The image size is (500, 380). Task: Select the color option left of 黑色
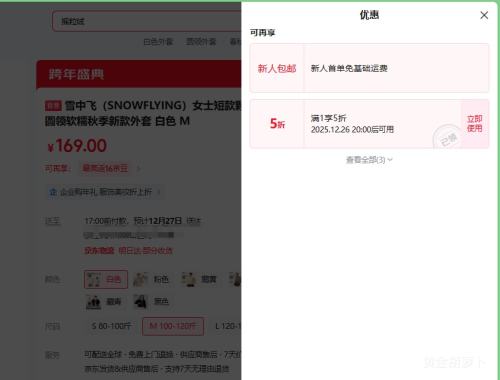[104, 302]
